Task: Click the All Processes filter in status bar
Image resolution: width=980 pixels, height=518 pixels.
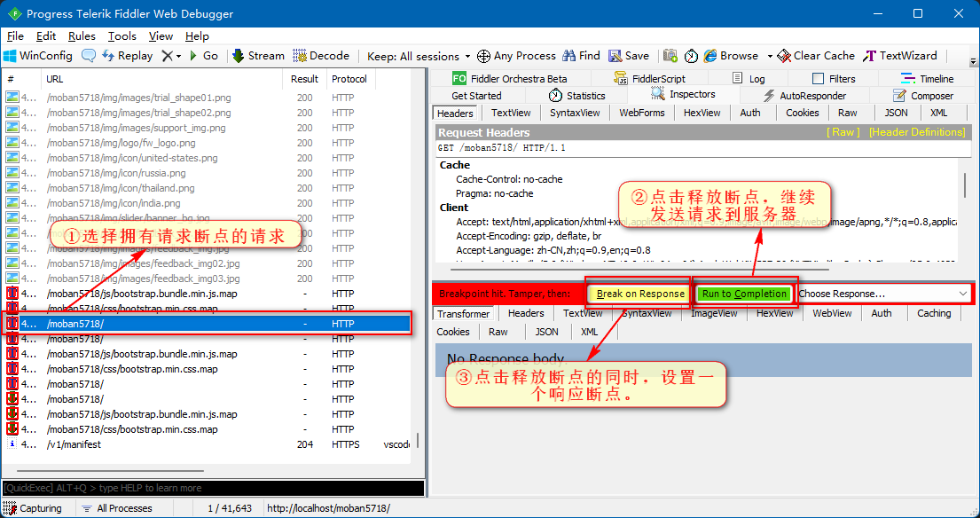Action: click(x=117, y=508)
